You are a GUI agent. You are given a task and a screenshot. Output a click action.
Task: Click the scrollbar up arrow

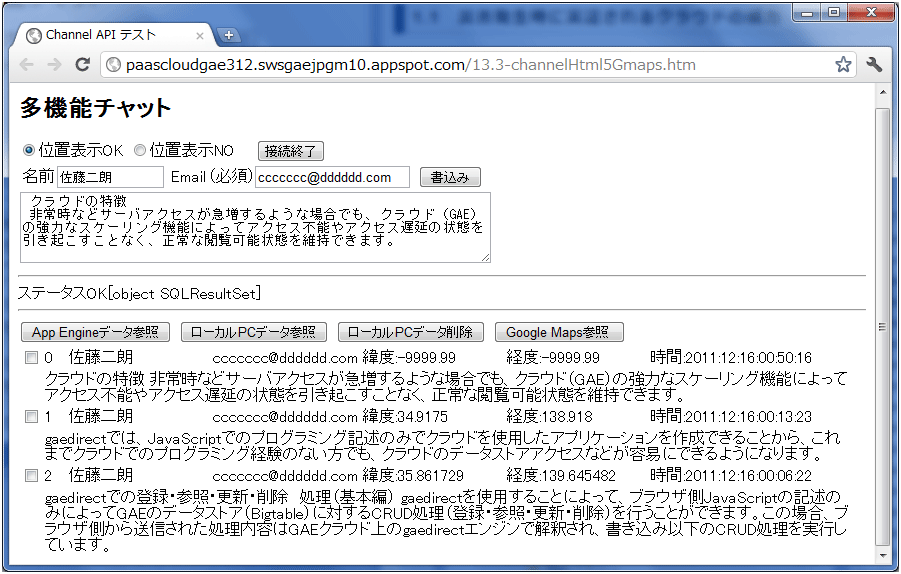click(883, 92)
